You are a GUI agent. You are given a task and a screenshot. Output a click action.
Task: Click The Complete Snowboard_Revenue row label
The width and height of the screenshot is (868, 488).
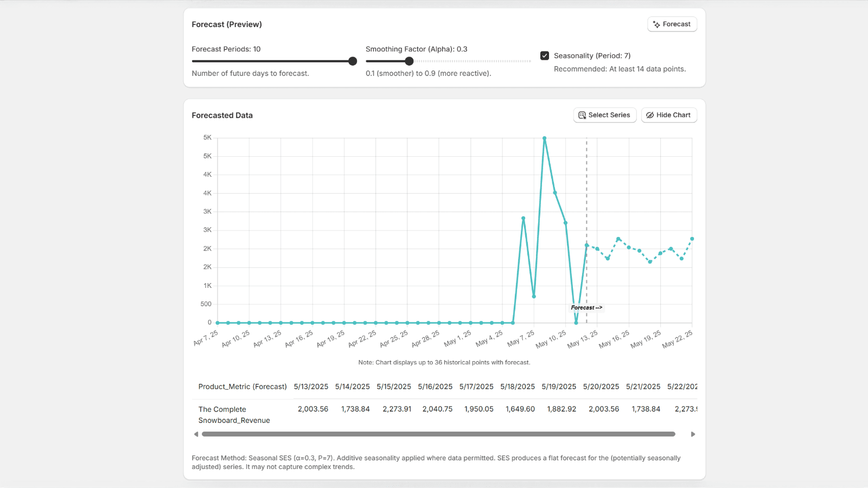click(x=234, y=415)
